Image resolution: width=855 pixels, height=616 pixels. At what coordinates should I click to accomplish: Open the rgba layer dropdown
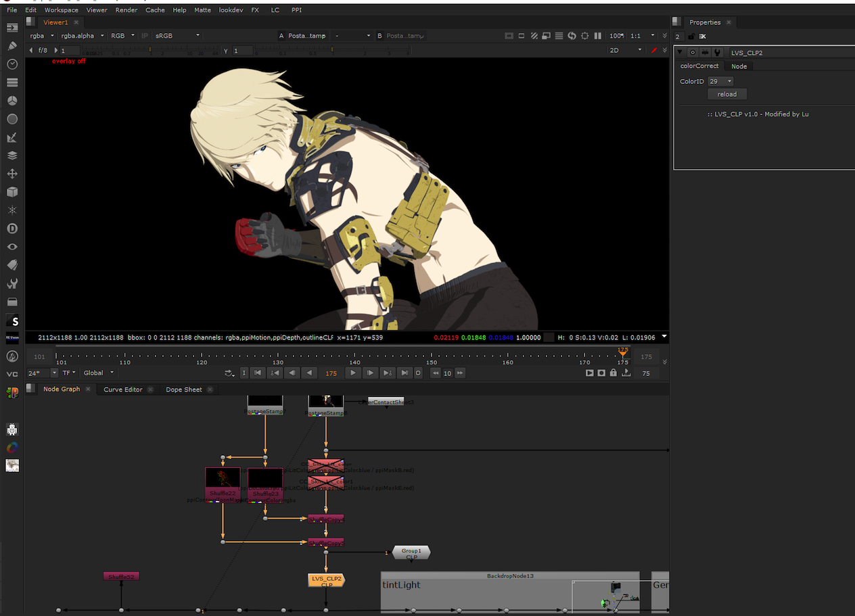click(42, 35)
